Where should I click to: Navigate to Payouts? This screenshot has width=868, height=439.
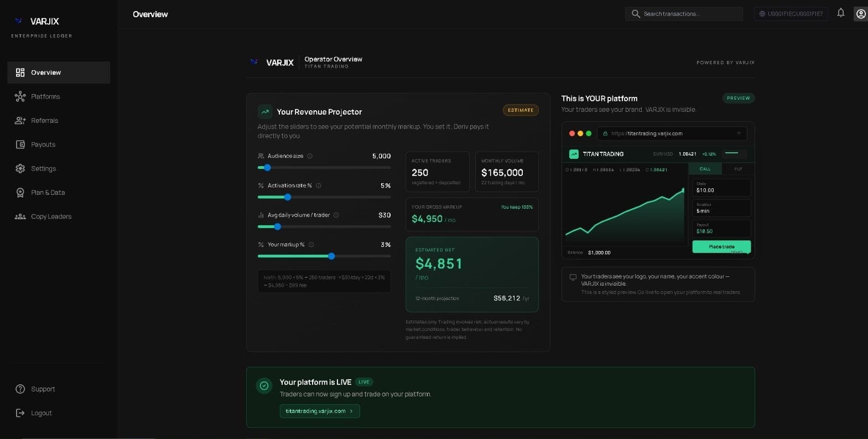(59, 144)
